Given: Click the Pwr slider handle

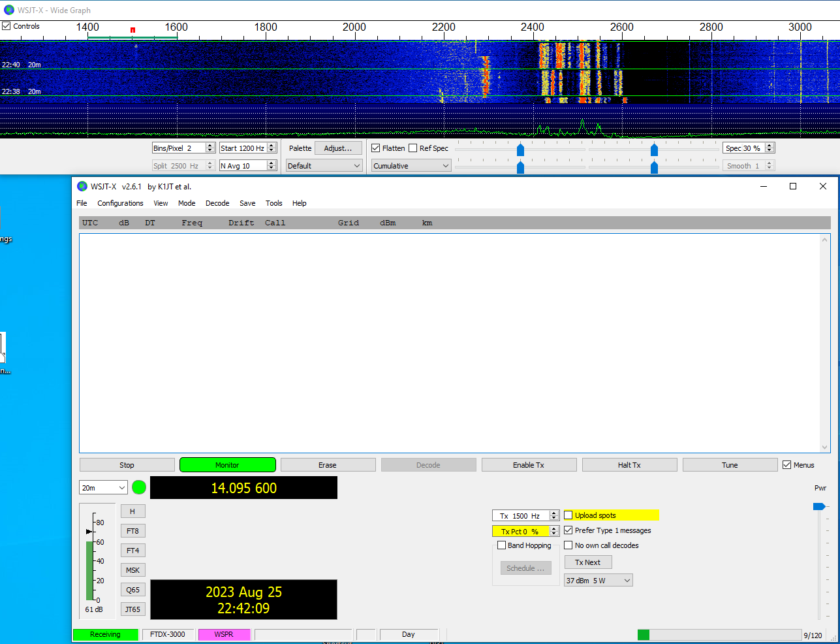Looking at the screenshot, I should pyautogui.click(x=818, y=506).
